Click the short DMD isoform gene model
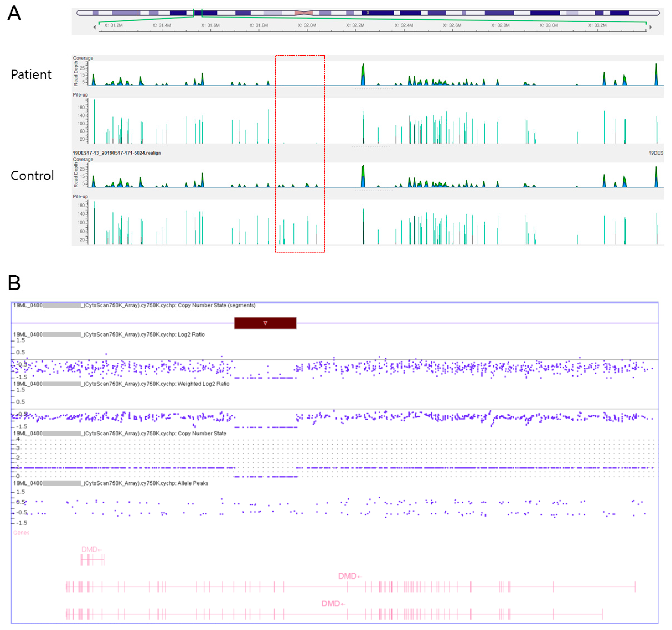 tap(92, 560)
